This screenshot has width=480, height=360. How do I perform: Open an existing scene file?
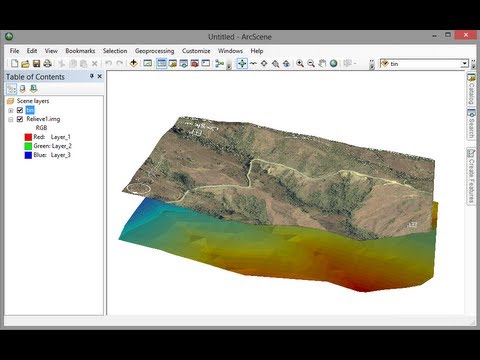(25, 63)
